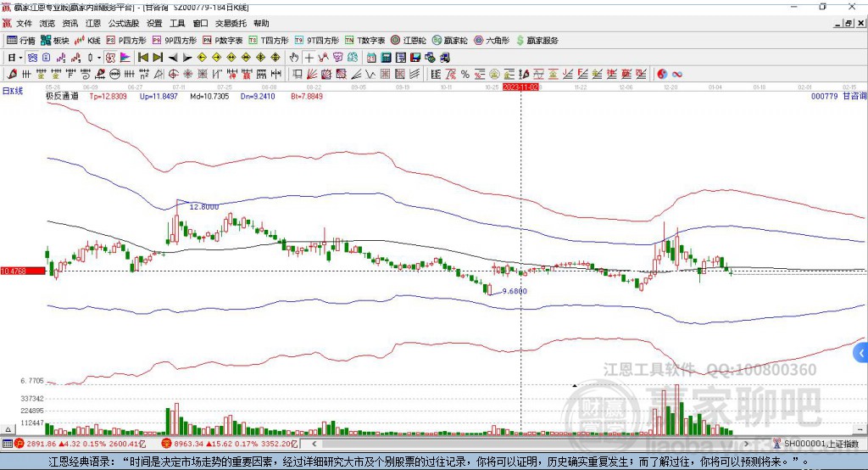Select the red pencil drawing tool
This screenshot has height=470, width=868.
12,74
